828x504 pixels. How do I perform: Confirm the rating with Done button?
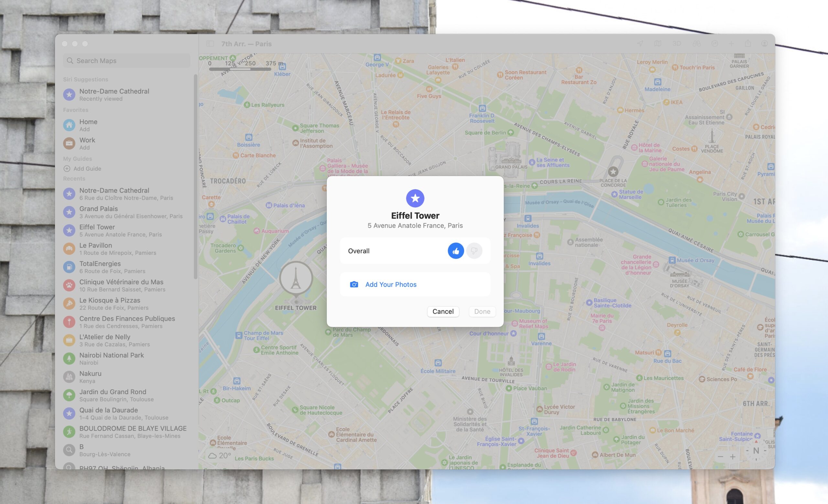[482, 311]
